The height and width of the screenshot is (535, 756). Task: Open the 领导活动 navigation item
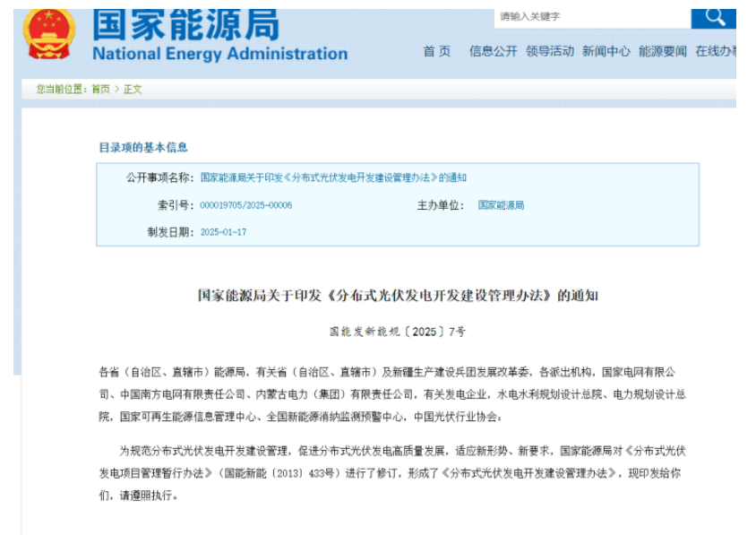pos(550,51)
